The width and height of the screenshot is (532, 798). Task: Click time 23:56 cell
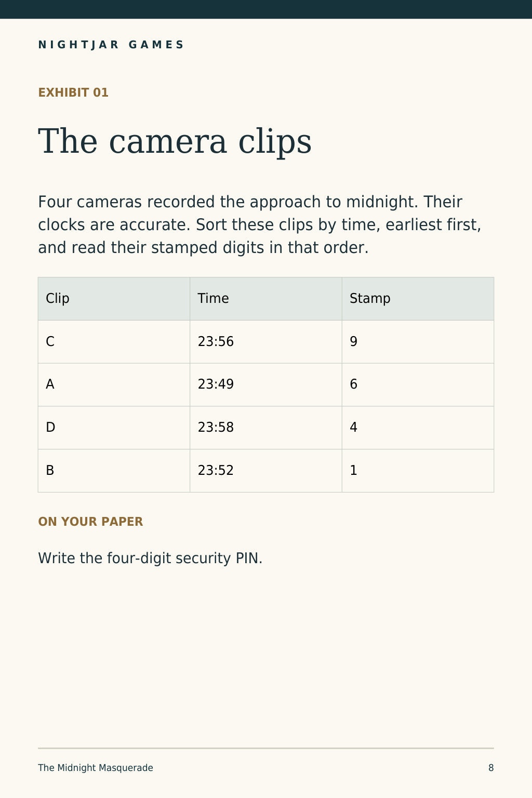pos(266,342)
